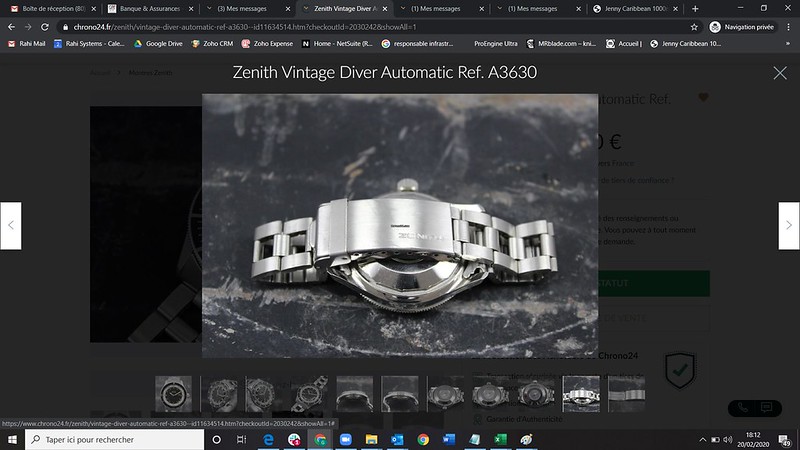The height and width of the screenshot is (450, 800).
Task: Open Rahi Mail bookmark
Action: [27, 44]
